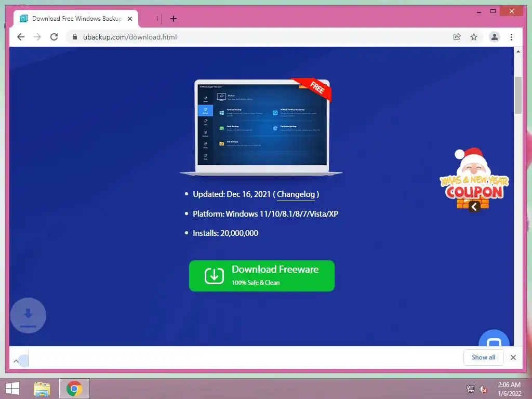532x399 pixels.
Task: Click Show all downloads button
Action: click(x=484, y=357)
